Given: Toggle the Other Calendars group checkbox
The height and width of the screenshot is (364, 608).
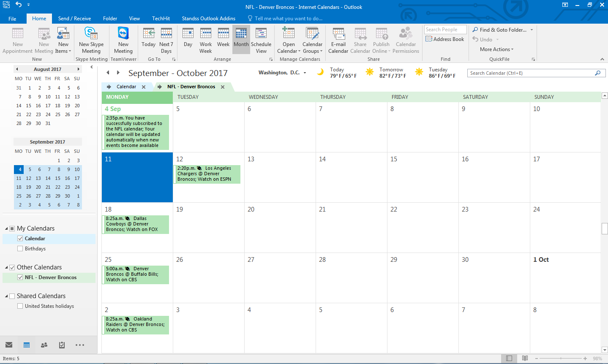Looking at the screenshot, I should (x=12, y=267).
